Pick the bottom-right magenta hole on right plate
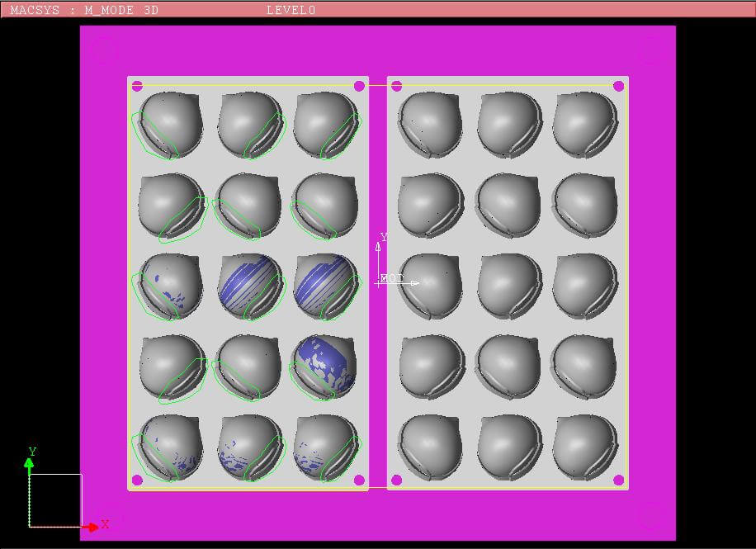Viewport: 756px width, 549px height. (x=619, y=480)
